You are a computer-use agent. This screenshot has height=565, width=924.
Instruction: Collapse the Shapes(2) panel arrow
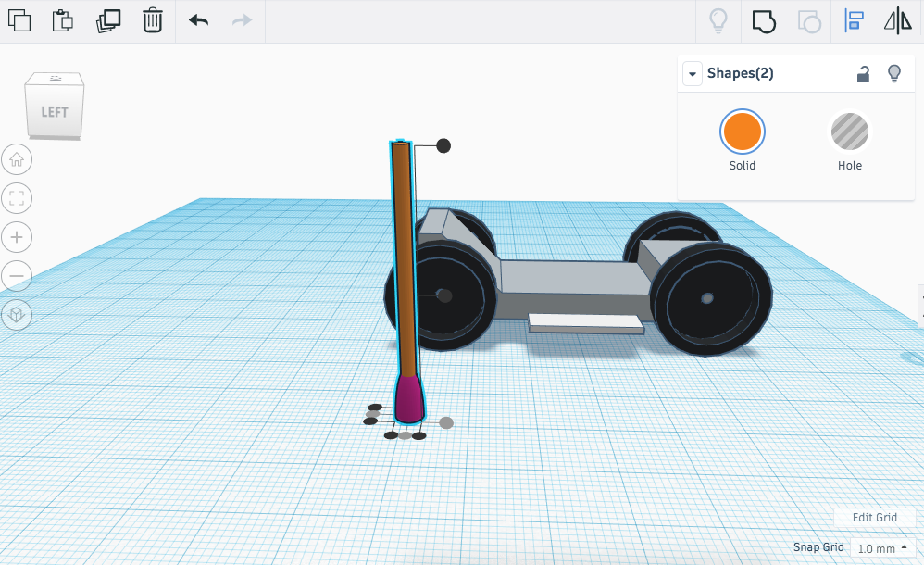tap(693, 74)
